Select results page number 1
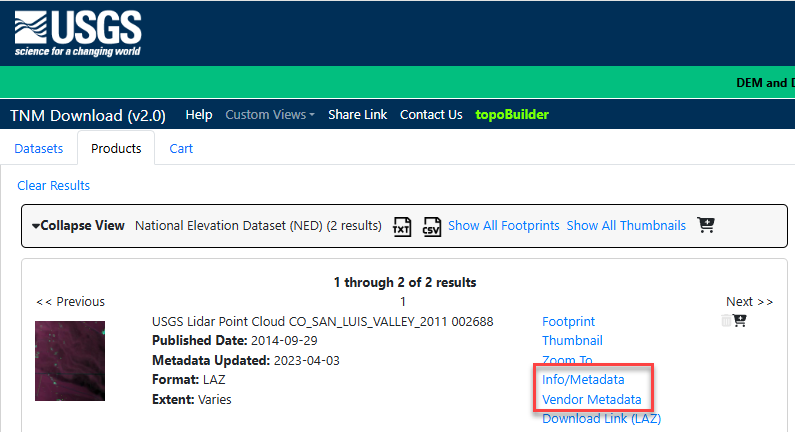The height and width of the screenshot is (432, 795). [x=403, y=302]
